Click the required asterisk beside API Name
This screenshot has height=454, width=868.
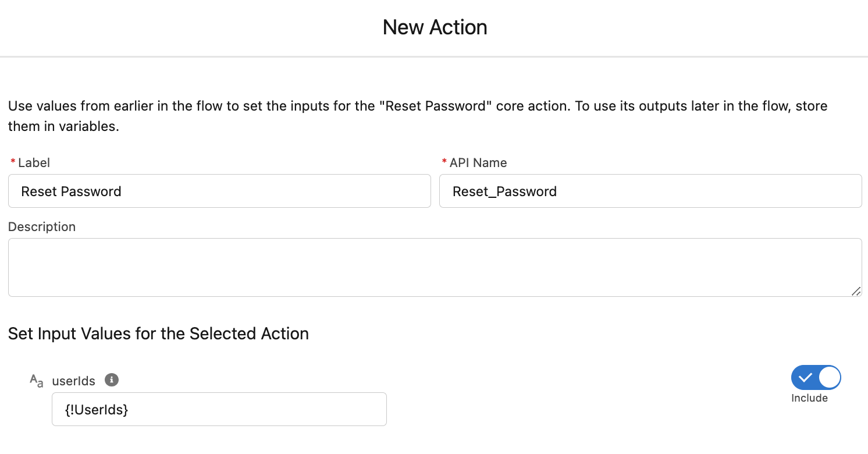(444, 162)
